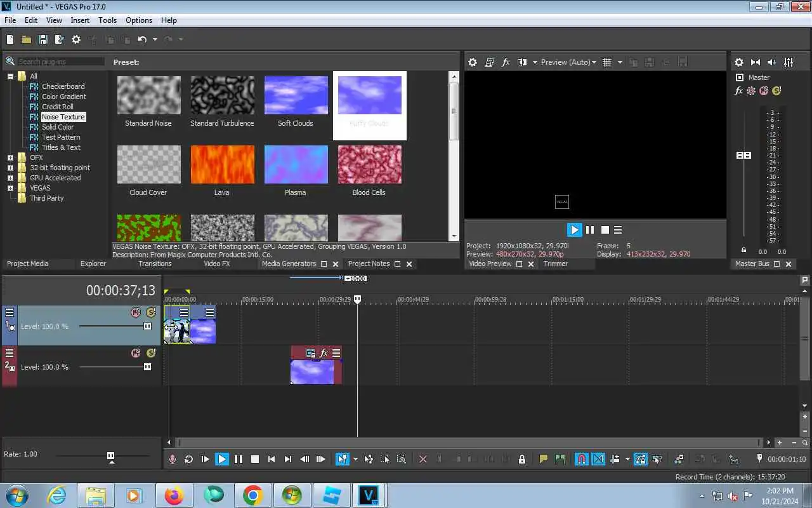Open video preview properties gear icon

pyautogui.click(x=473, y=62)
